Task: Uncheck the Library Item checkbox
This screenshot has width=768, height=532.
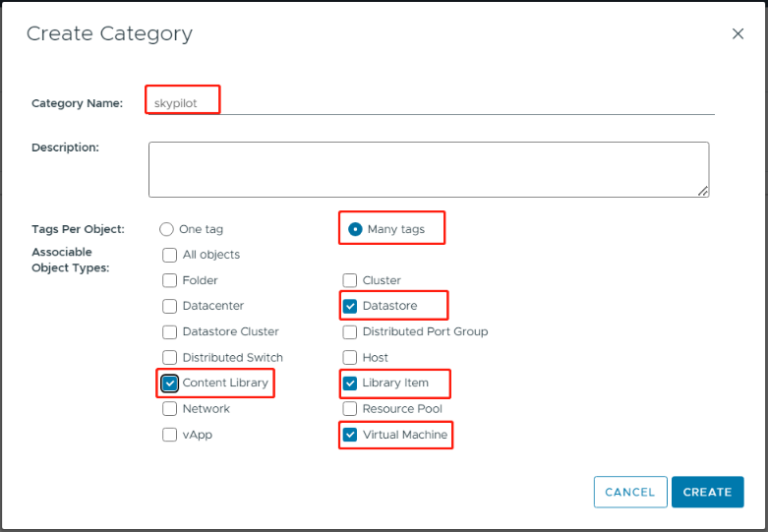Action: (350, 384)
